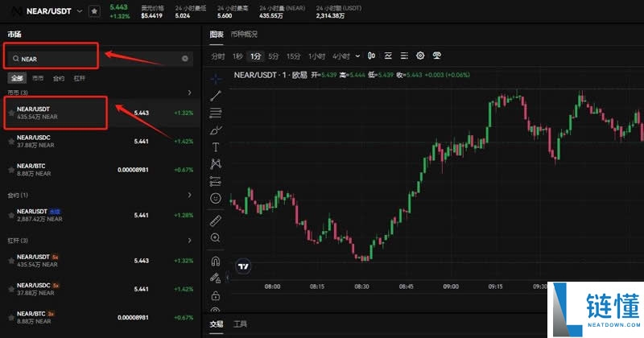Select the 杠杆 market filter tab
This screenshot has height=338, width=644.
coord(80,78)
